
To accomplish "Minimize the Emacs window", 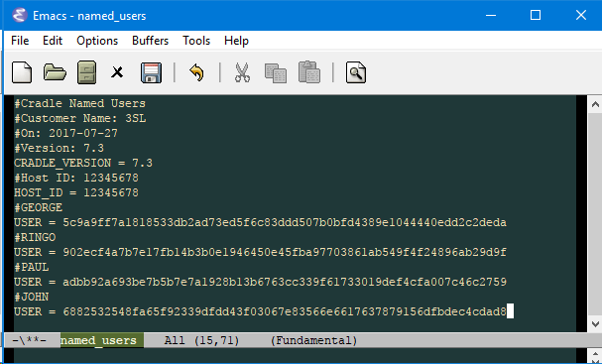I will click(x=491, y=15).
